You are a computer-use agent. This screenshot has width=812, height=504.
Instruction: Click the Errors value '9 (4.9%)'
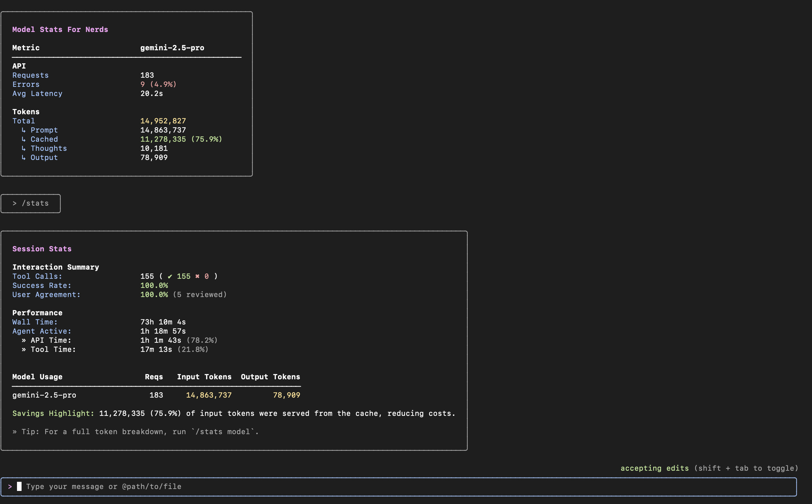click(158, 84)
